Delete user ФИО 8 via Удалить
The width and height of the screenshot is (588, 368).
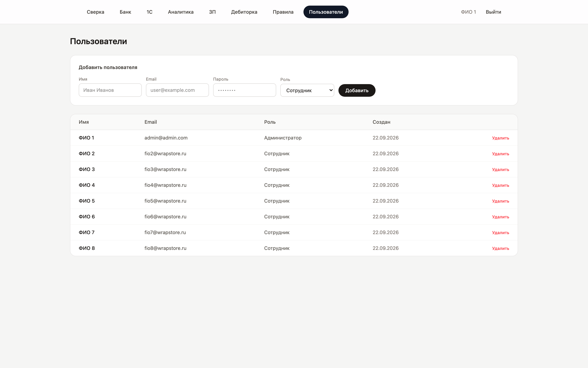click(500, 248)
